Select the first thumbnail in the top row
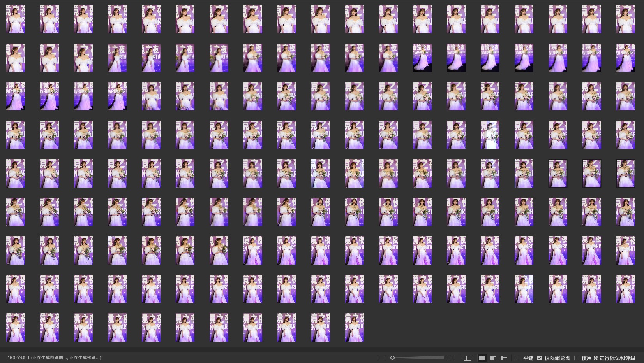This screenshot has width=644, height=363. point(16,19)
